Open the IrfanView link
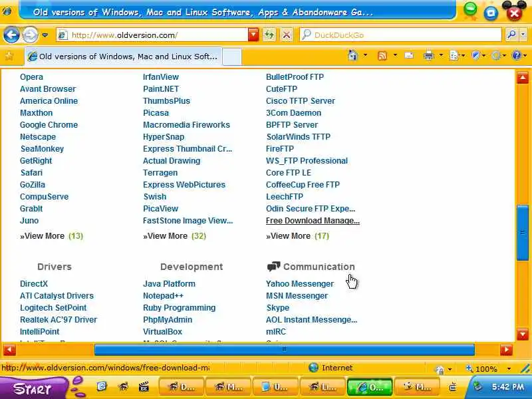This screenshot has height=399, width=532. pos(161,77)
